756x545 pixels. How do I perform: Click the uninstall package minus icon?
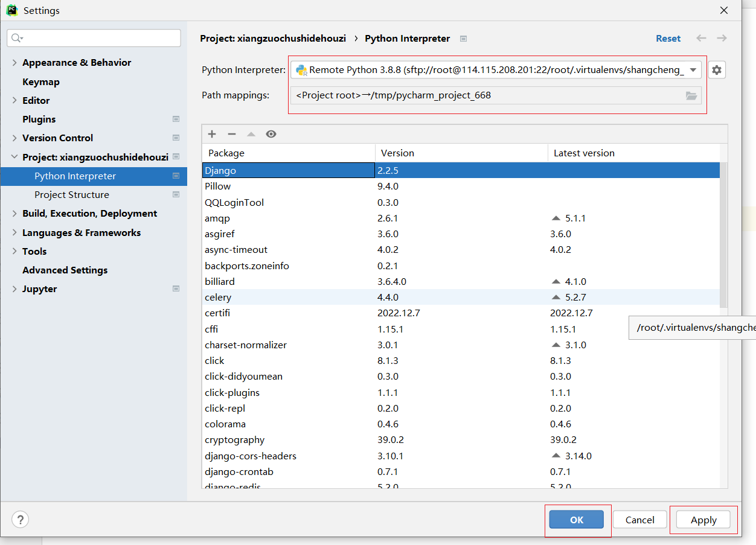click(x=231, y=134)
